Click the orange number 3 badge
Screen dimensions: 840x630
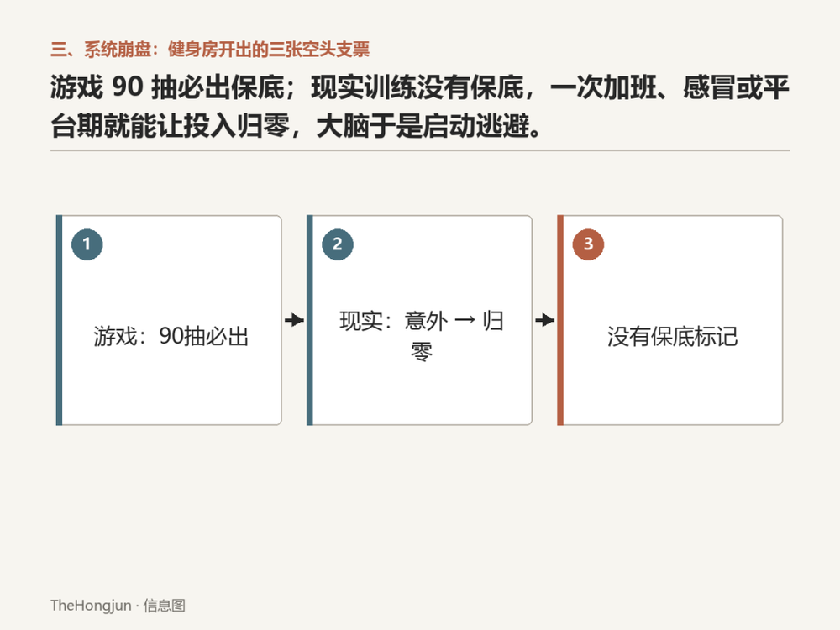[588, 244]
